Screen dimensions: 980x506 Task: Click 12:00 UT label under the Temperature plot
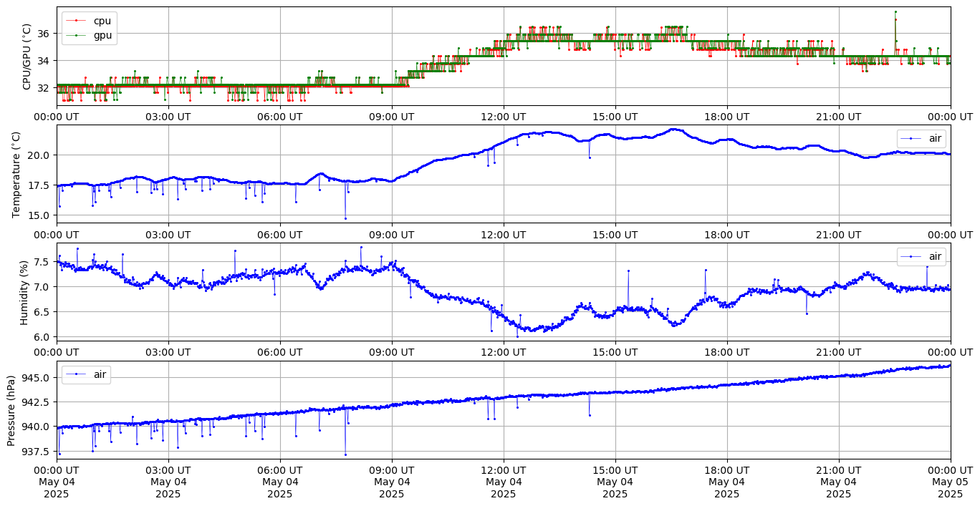(x=504, y=234)
